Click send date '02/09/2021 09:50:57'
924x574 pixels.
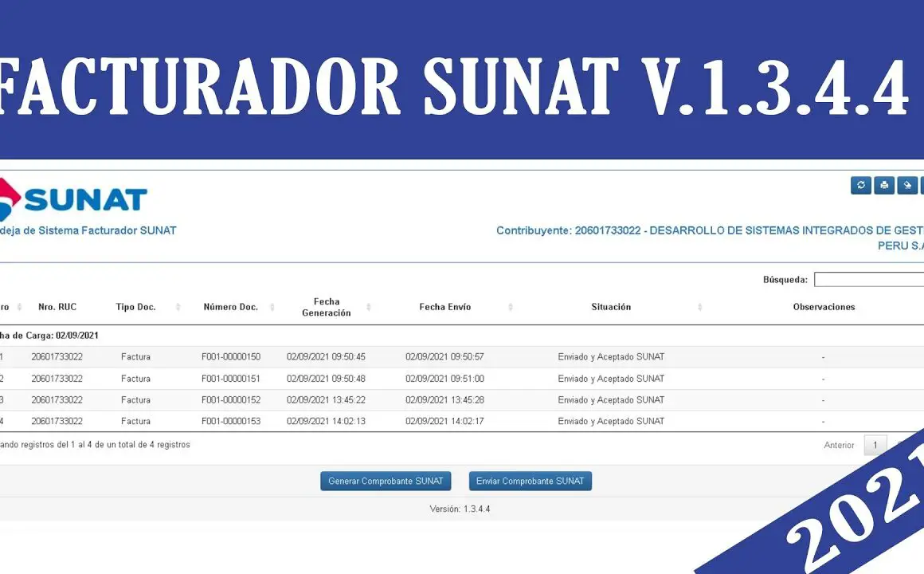pos(445,357)
